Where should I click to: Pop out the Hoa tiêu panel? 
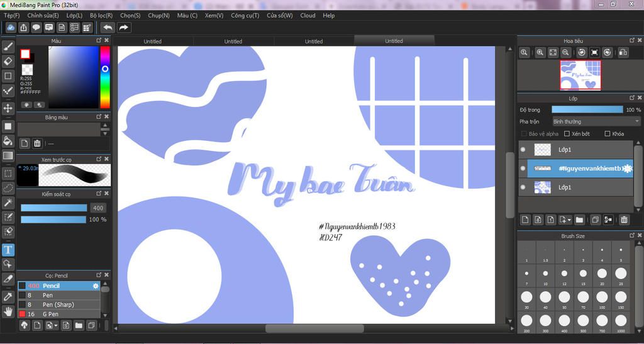coord(632,40)
